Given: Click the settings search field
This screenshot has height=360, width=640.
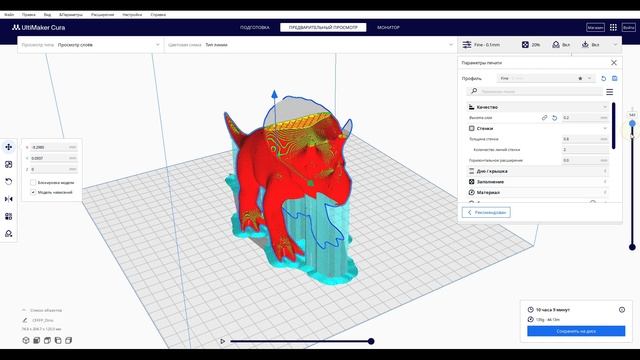Looking at the screenshot, I should tap(535, 91).
